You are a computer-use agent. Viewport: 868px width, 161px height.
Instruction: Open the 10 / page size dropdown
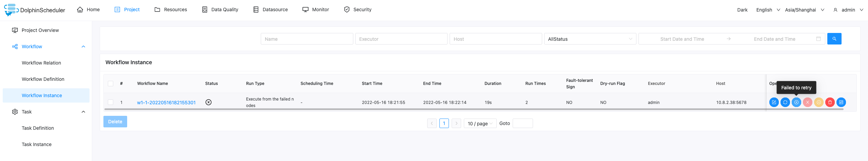(480, 123)
